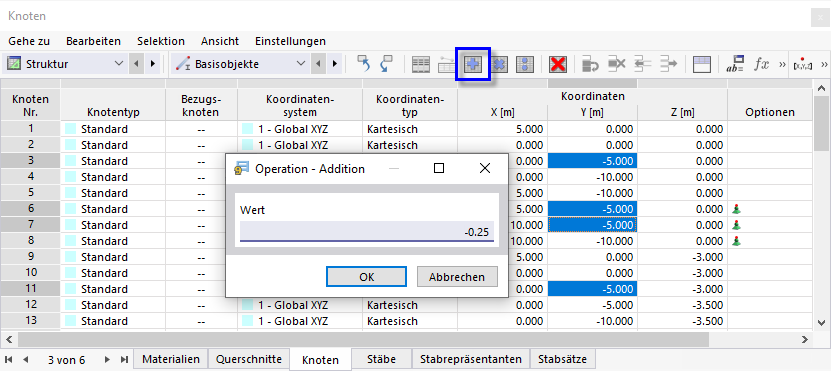Click the Operation - Addition dialog title icon
This screenshot has width=831, height=371.
click(242, 169)
